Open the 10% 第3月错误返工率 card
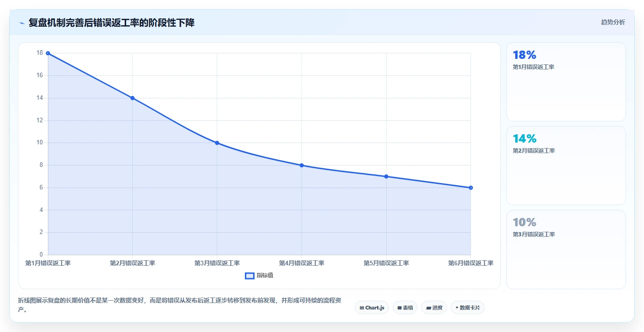 click(x=566, y=249)
